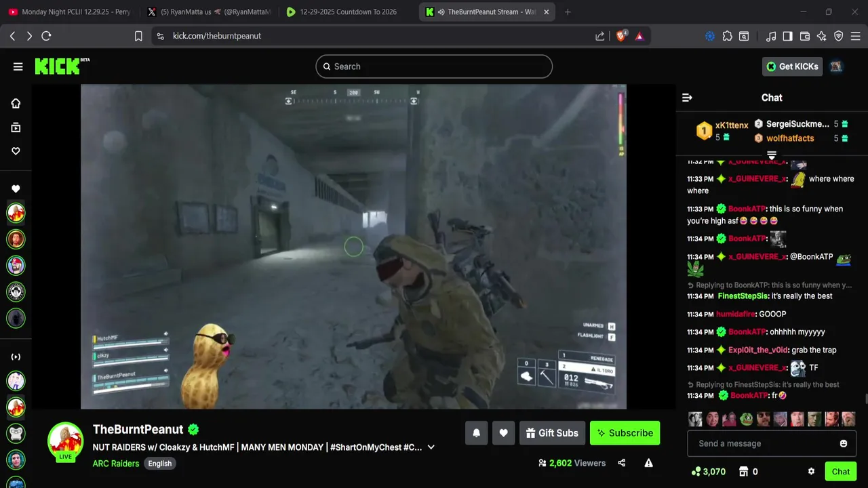This screenshot has width=868, height=488.
Task: Toggle the browser sidebar panel icon
Action: [787, 36]
